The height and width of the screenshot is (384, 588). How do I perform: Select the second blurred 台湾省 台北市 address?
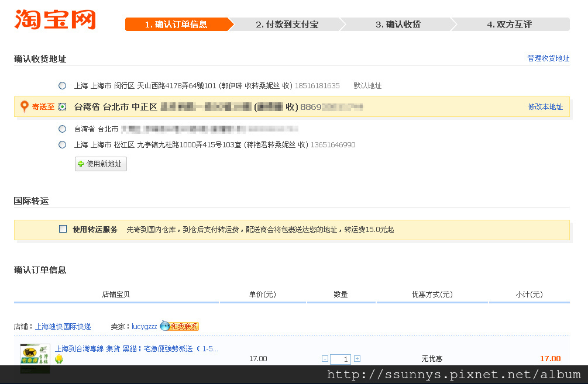(x=63, y=129)
